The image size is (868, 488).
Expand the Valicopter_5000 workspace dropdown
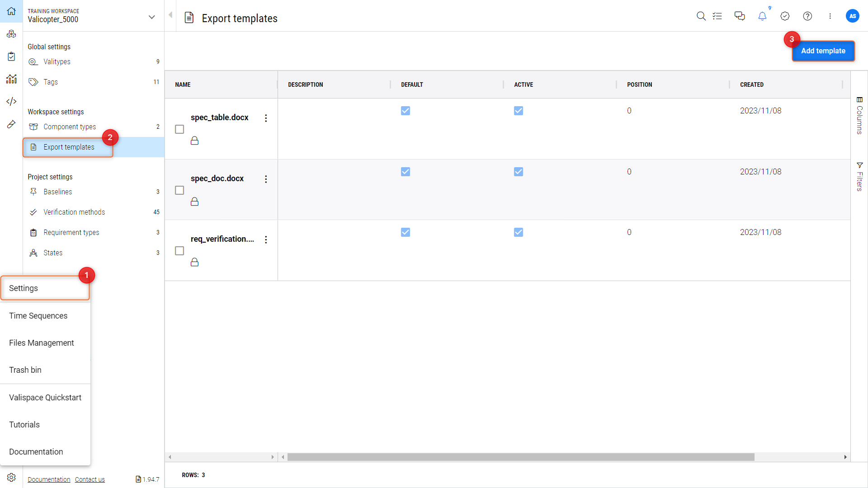point(151,17)
